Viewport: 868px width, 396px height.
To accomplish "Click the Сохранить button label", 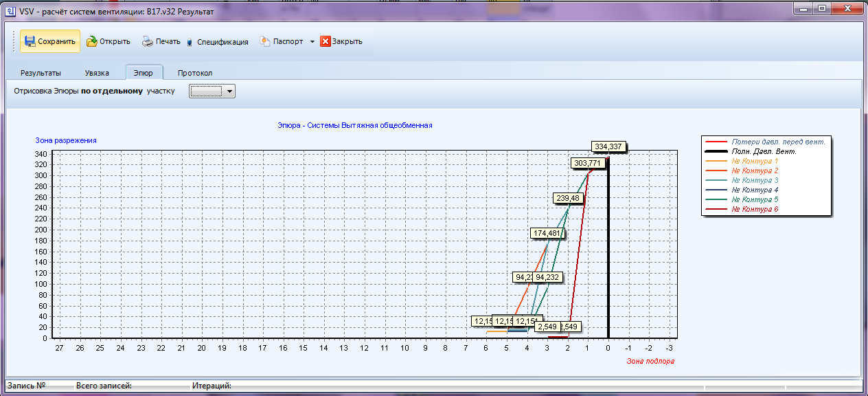I will tap(56, 41).
